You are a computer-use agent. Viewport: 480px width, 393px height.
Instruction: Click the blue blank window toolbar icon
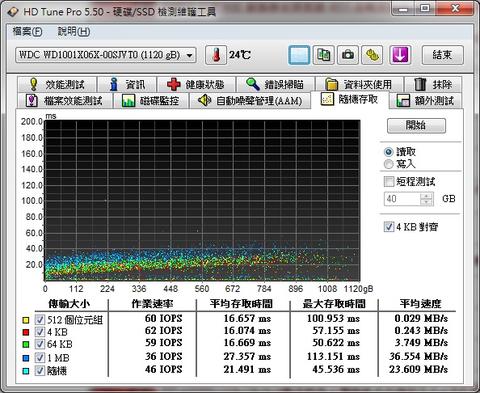tap(299, 55)
